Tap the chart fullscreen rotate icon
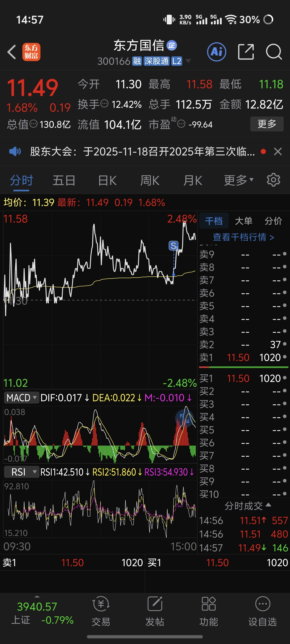Image resolution: width=290 pixels, height=644 pixels. [184, 418]
